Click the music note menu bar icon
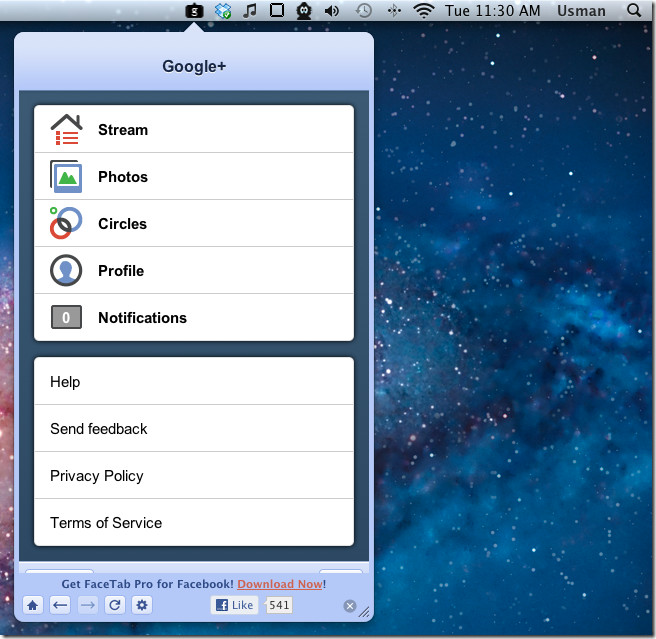The width and height of the screenshot is (656, 639). (250, 11)
